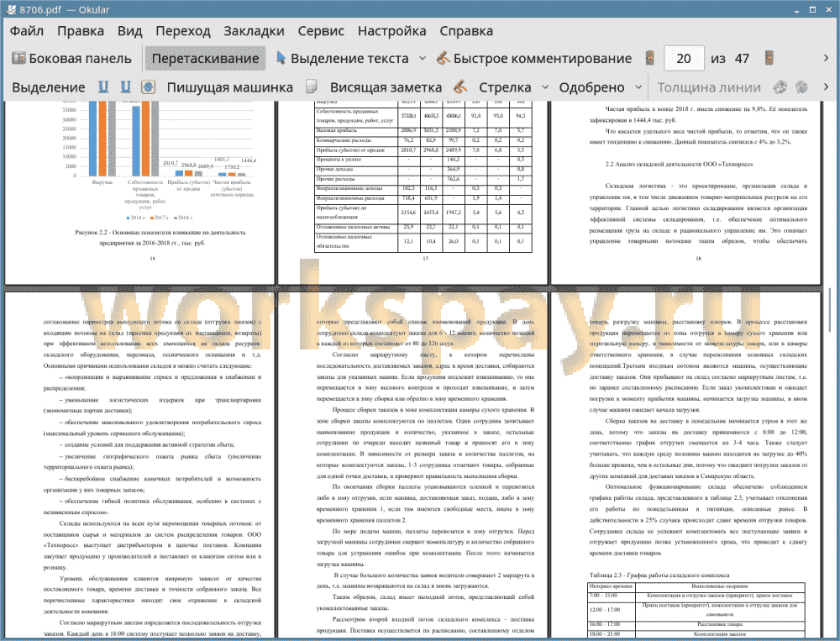This screenshot has height=641, width=840.
Task: Click the annotation color icon after Толщина линии
Action: [780, 87]
